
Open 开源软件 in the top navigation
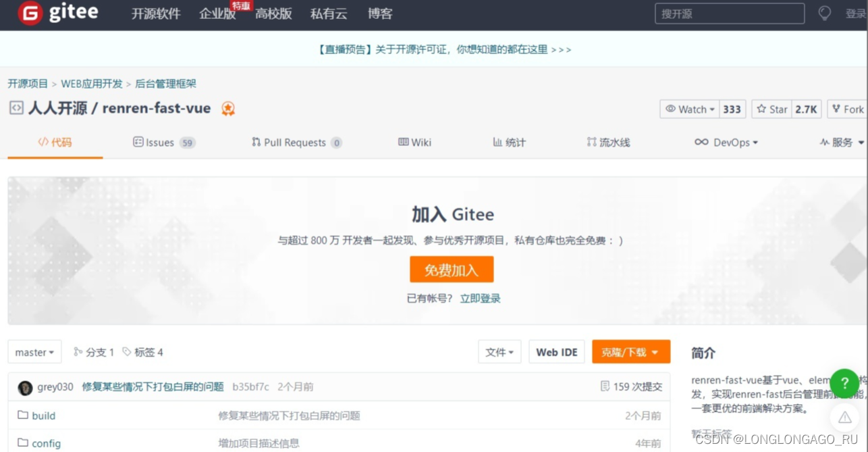pyautogui.click(x=156, y=14)
